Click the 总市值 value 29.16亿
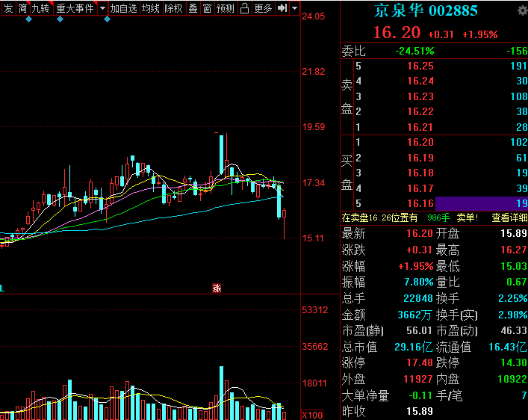The image size is (528, 420). [414, 347]
